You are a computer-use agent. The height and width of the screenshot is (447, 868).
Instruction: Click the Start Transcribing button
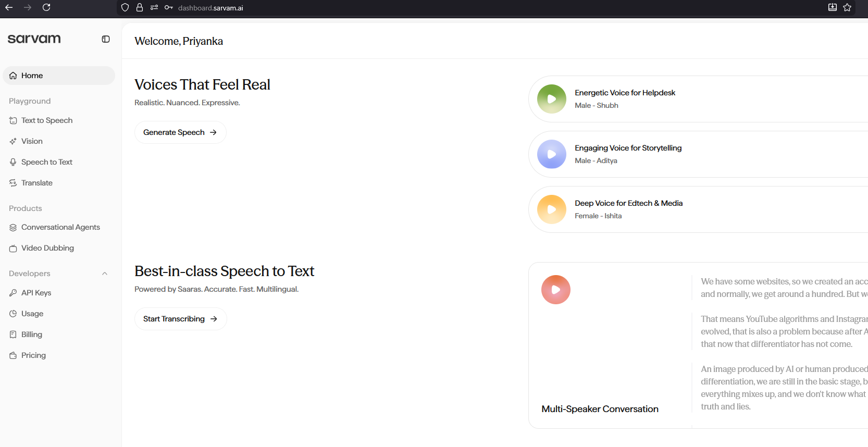[180, 319]
